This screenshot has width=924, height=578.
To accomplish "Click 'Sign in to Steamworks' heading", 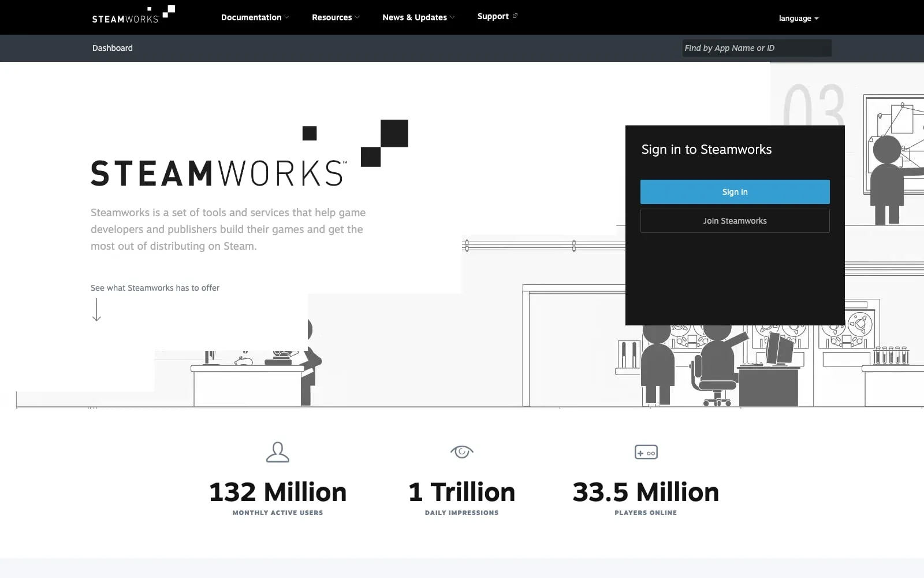I will point(706,149).
